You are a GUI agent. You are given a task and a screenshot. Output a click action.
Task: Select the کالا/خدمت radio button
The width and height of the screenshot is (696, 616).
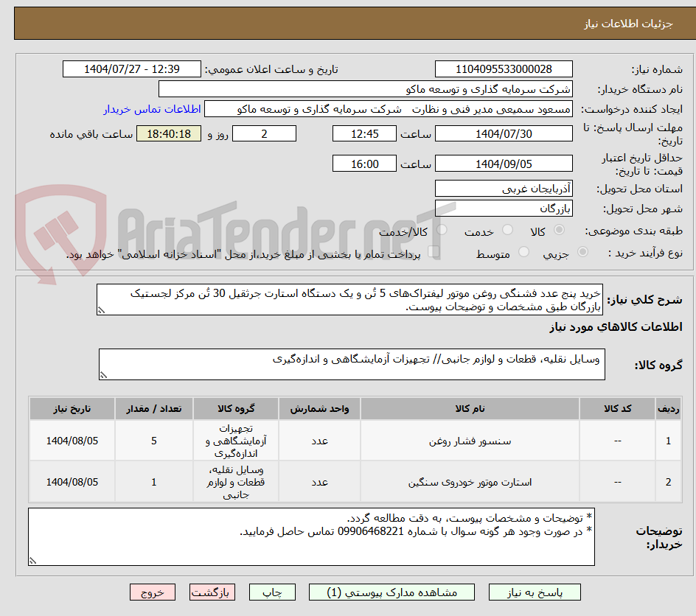coord(442,230)
